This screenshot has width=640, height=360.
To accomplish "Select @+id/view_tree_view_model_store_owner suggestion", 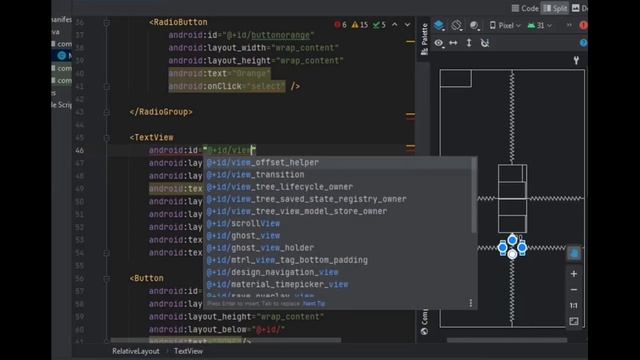I will tap(337, 211).
